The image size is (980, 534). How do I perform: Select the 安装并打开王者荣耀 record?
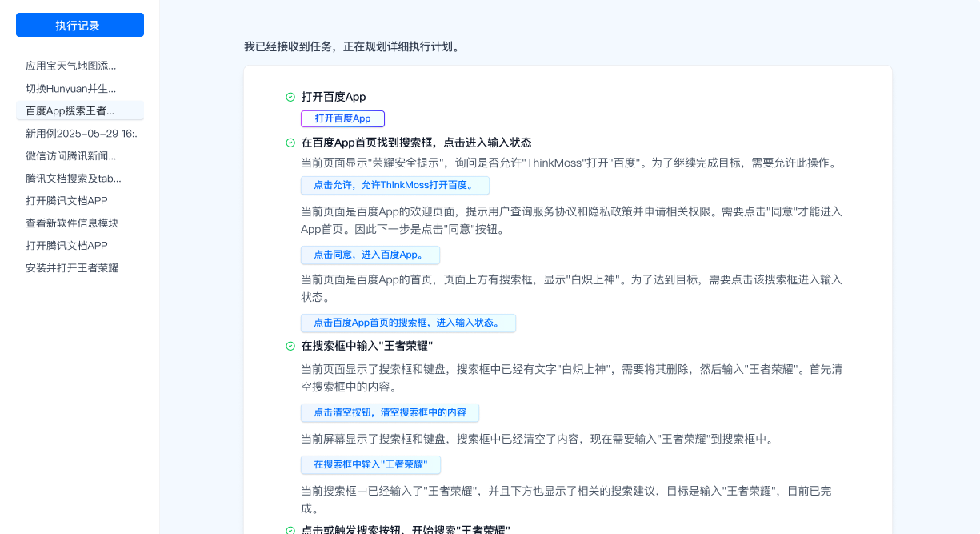pos(72,267)
